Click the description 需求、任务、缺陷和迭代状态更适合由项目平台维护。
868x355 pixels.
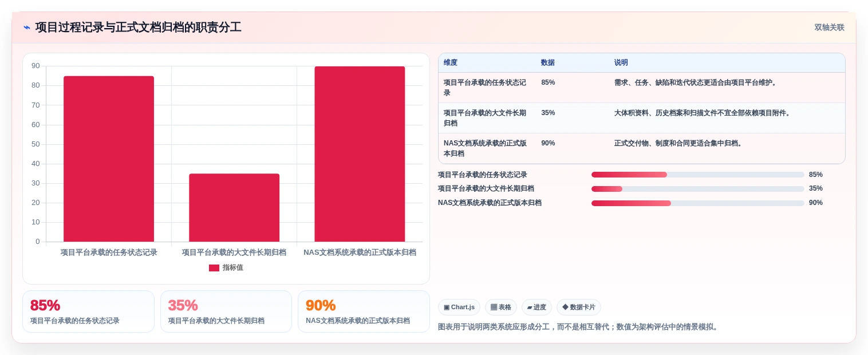(696, 82)
